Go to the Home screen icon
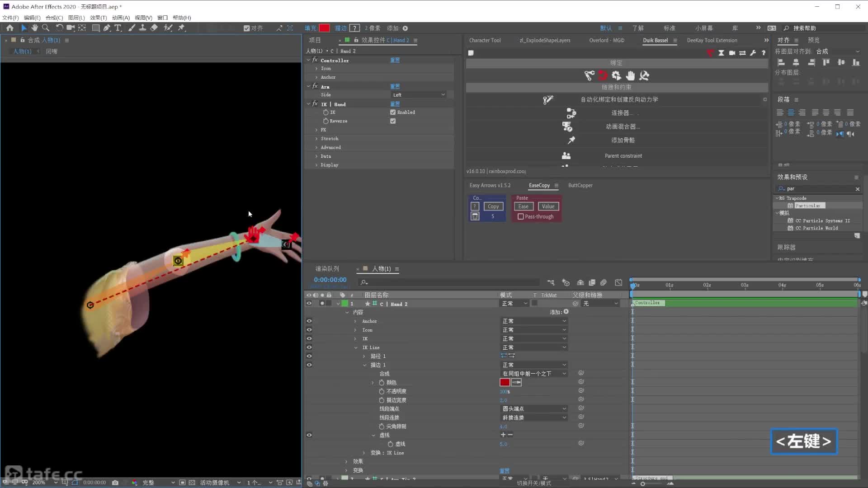 tap(9, 28)
